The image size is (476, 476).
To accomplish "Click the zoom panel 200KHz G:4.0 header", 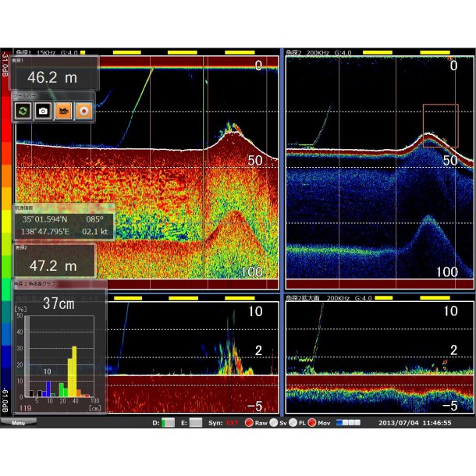I will coord(329,298).
